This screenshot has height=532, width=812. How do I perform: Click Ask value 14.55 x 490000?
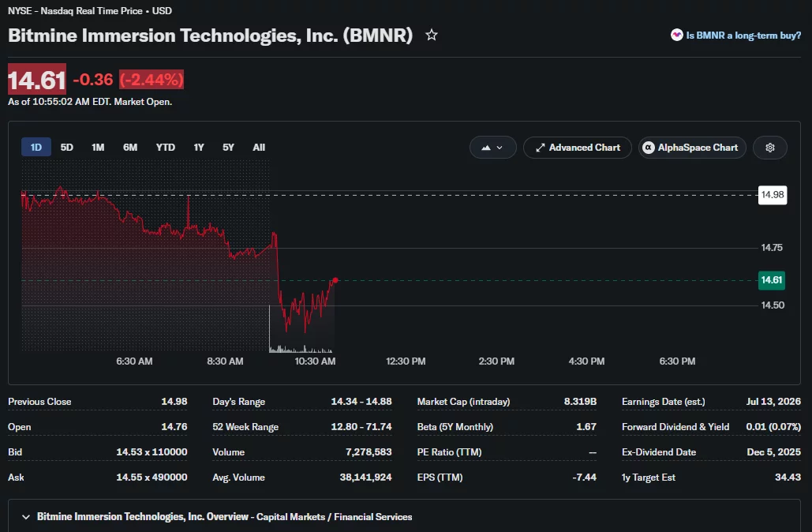click(152, 477)
